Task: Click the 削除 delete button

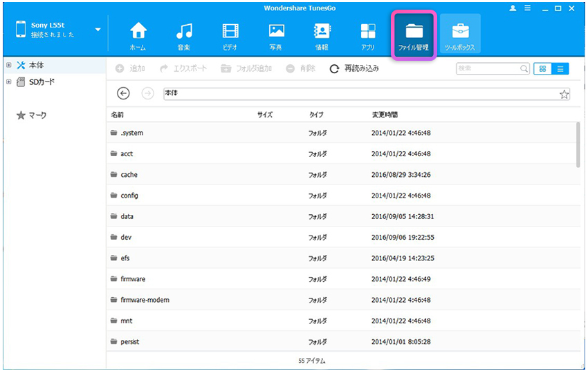Action: coord(301,68)
